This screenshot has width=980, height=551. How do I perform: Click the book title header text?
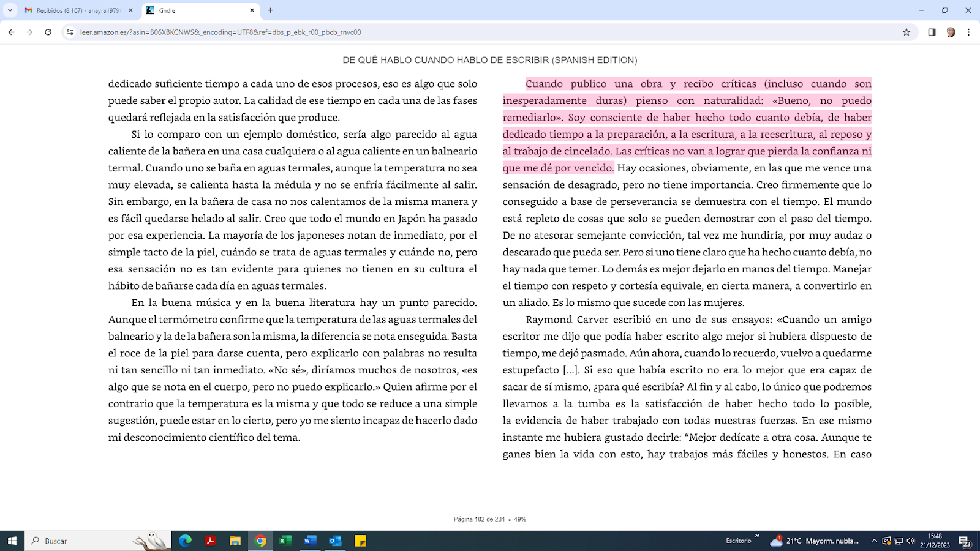(x=490, y=60)
